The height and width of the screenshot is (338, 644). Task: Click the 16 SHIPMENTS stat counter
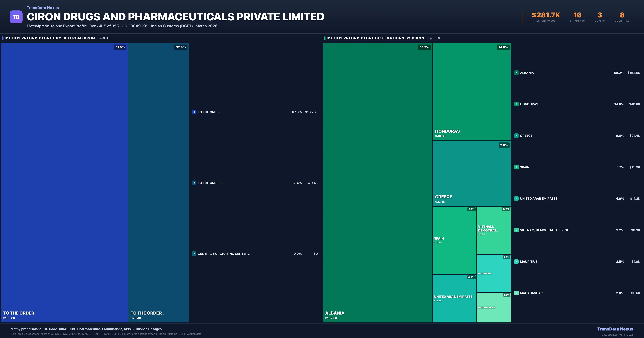click(x=577, y=17)
